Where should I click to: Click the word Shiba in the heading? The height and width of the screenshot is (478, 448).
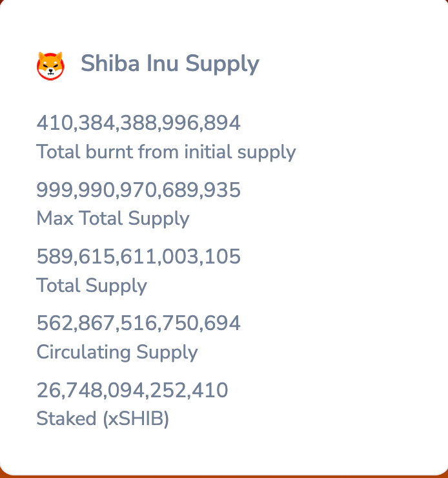pyautogui.click(x=110, y=63)
